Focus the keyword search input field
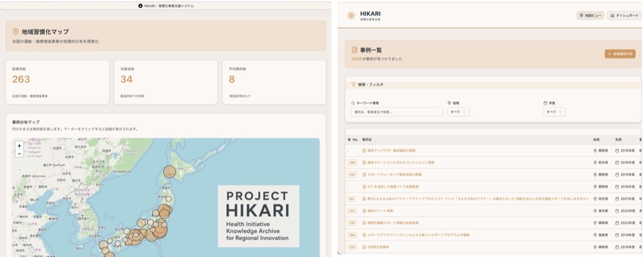The image size is (644, 257). click(397, 111)
